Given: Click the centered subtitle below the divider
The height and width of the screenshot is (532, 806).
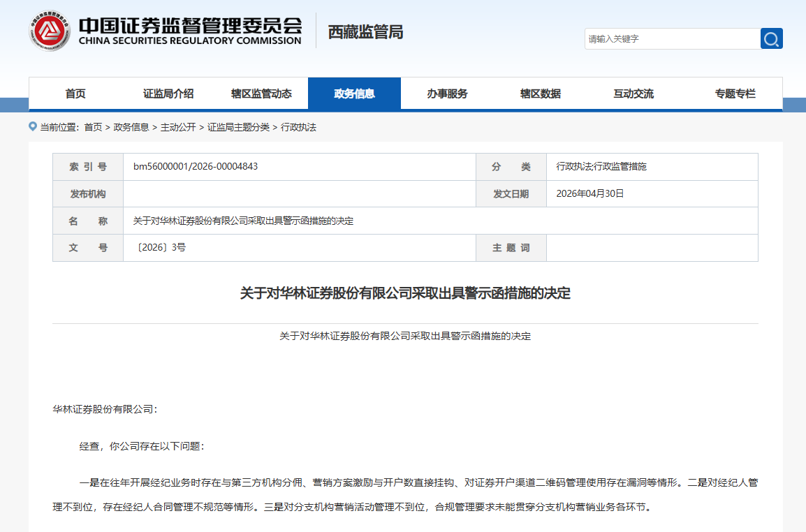Looking at the screenshot, I should click(x=405, y=336).
